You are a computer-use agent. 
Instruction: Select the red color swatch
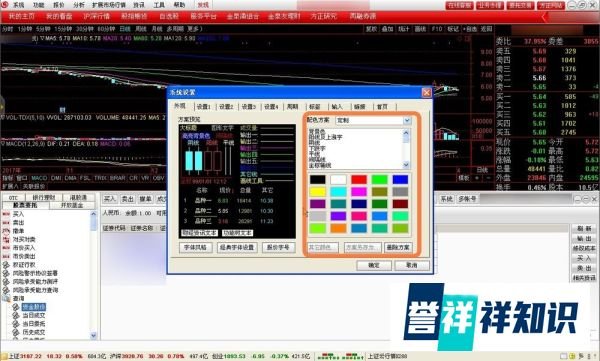[x=359, y=179]
